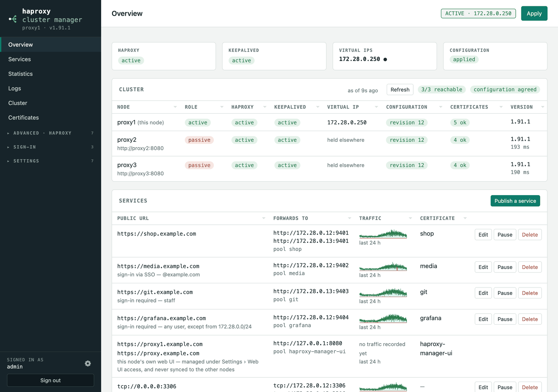Edit the media.example.com service

click(483, 267)
